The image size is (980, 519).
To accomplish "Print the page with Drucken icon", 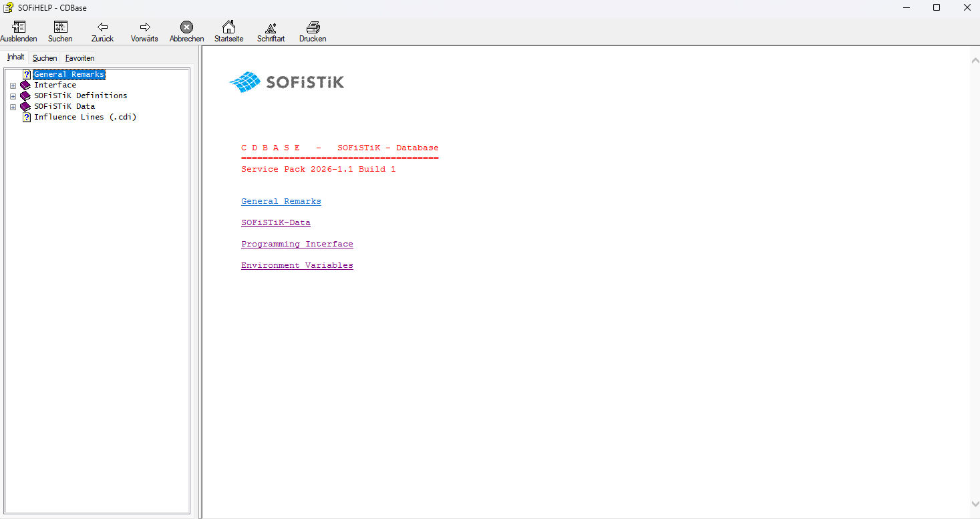I will click(x=313, y=27).
